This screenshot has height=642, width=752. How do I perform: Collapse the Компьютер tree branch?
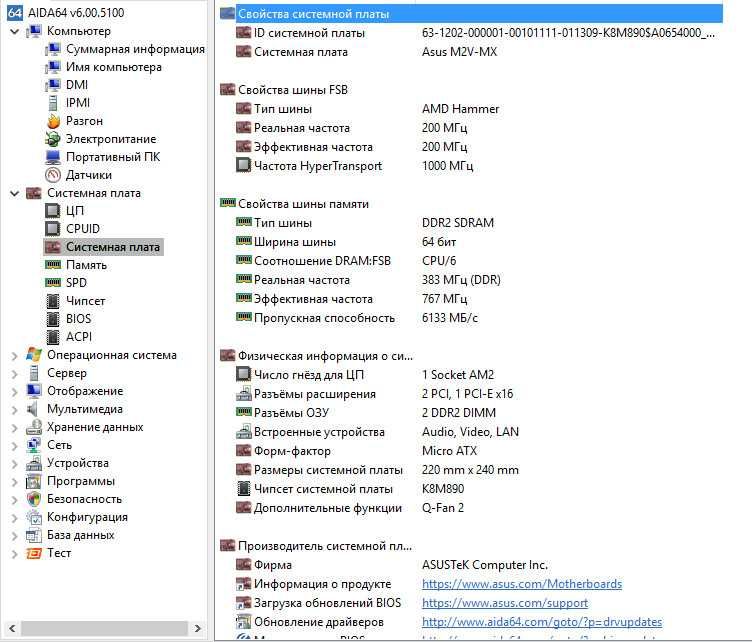coord(15,32)
